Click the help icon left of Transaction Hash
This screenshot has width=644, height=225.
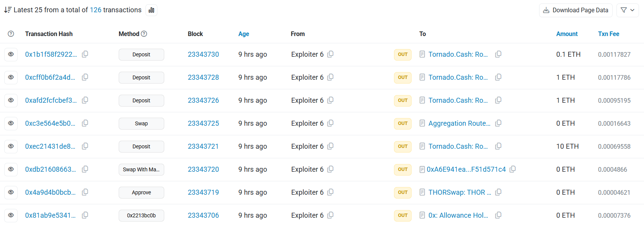pyautogui.click(x=11, y=34)
